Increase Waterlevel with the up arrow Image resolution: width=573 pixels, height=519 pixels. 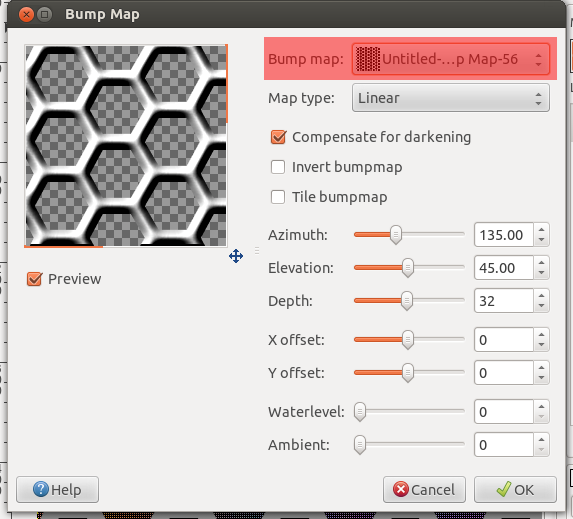pos(541,407)
